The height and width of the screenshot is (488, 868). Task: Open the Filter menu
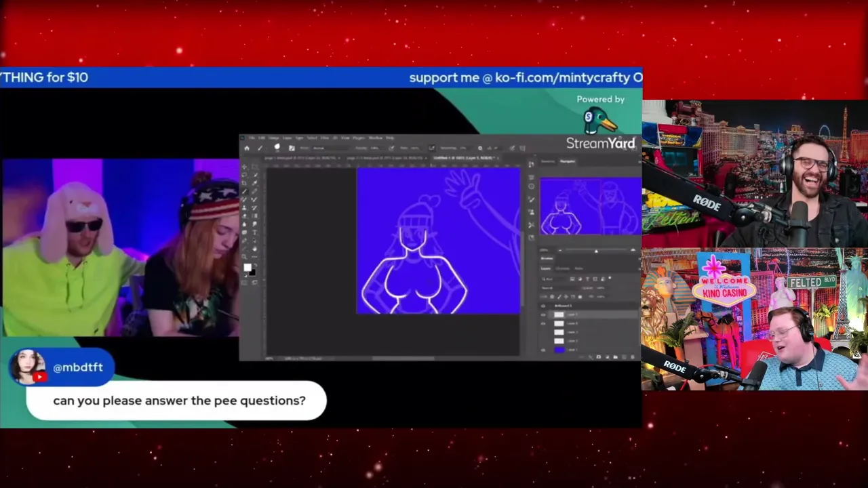tap(325, 138)
